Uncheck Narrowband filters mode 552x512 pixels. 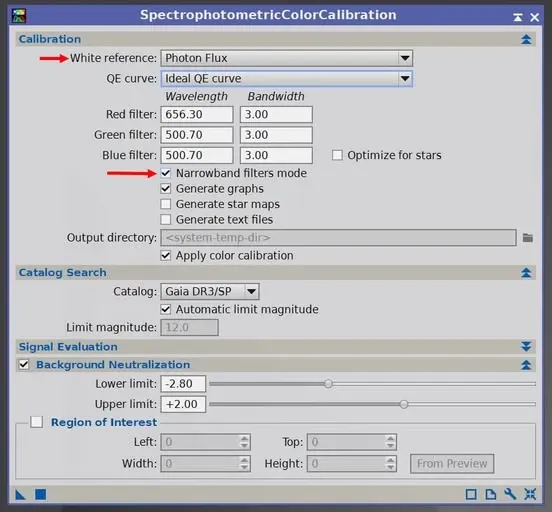point(165,173)
